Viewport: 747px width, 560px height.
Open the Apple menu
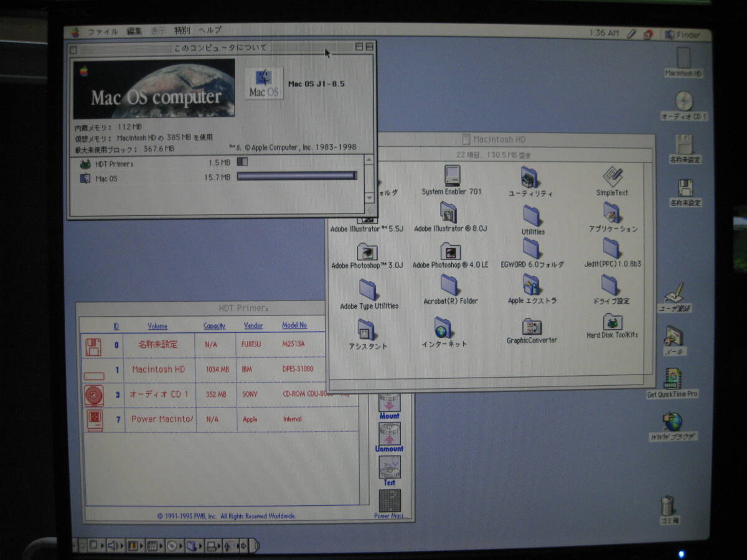pos(75,31)
